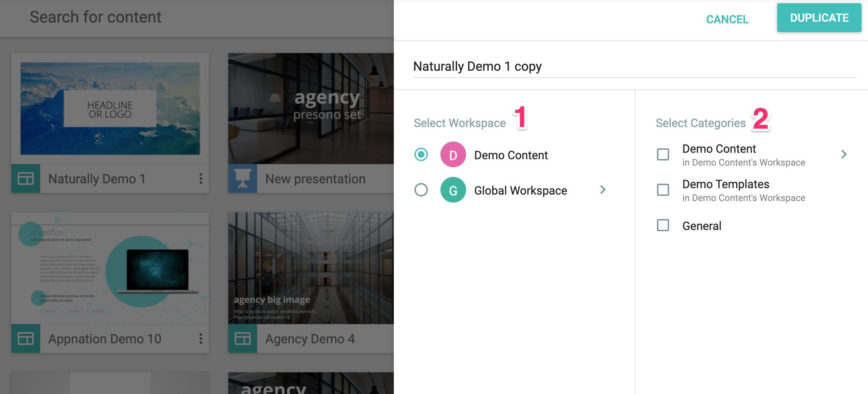
Task: Click the 'Agency Demo 4' card title
Action: click(x=310, y=339)
